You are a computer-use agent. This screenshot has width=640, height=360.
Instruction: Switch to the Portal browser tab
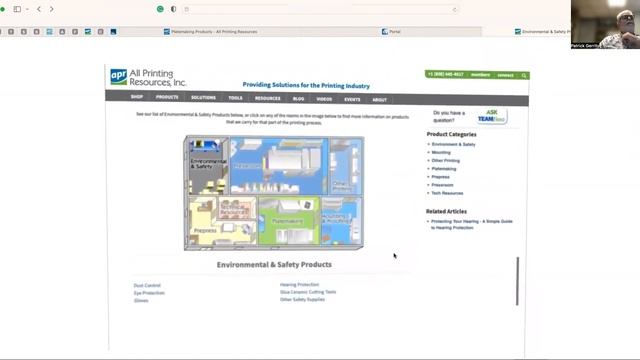click(391, 31)
